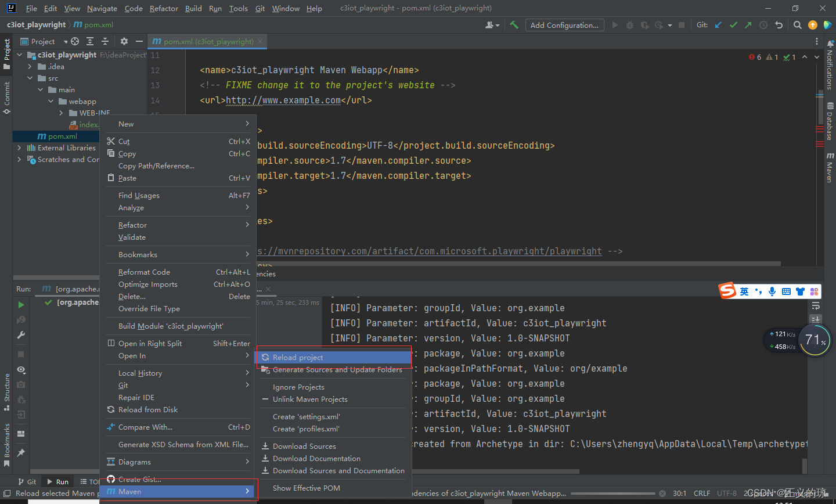This screenshot has height=504, width=836.
Task: Open Project panel settings gear
Action: pos(124,41)
